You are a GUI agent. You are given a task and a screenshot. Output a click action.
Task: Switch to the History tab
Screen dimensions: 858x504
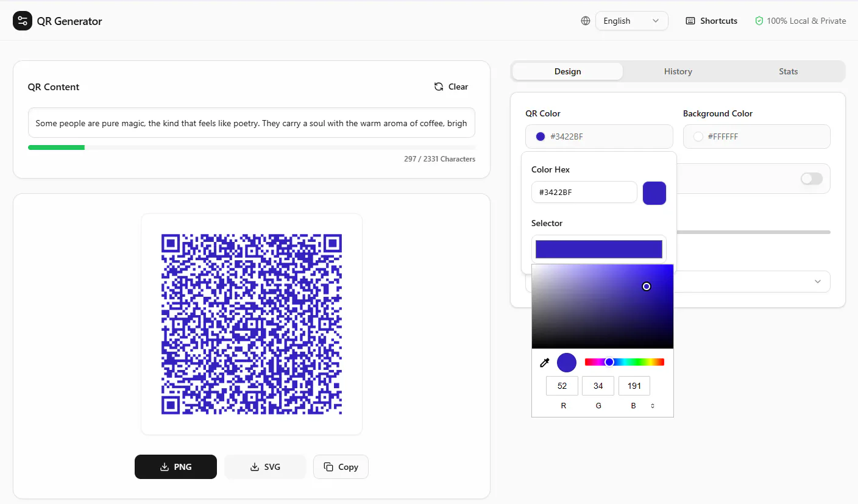678,71
